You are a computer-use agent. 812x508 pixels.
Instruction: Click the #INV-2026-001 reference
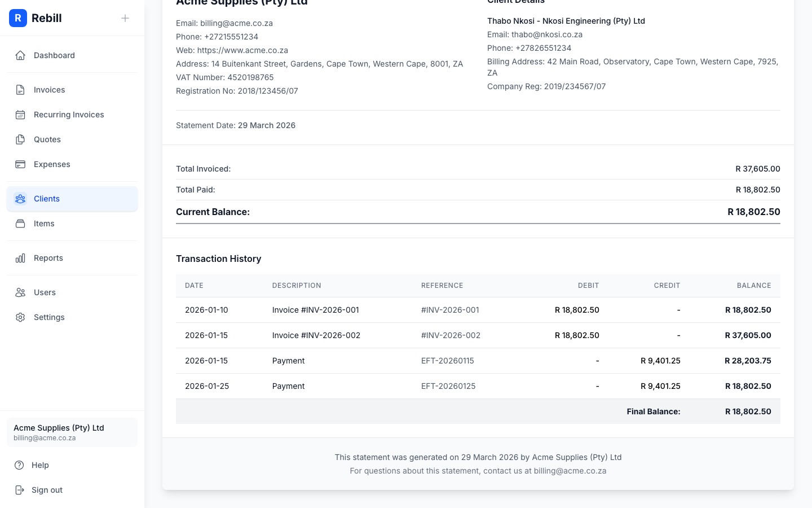pyautogui.click(x=450, y=310)
